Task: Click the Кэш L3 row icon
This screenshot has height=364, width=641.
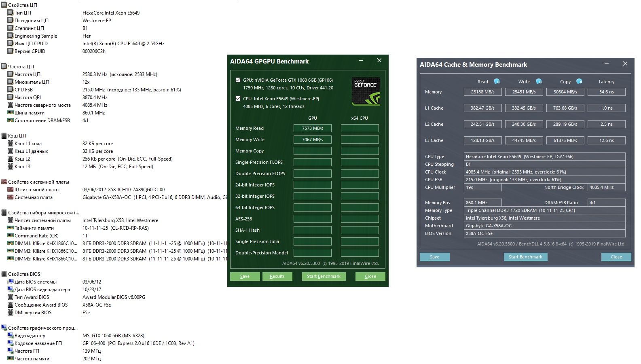Action: [x=11, y=166]
